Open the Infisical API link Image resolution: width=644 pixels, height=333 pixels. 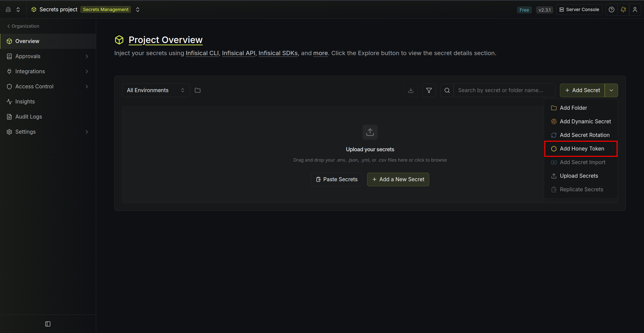click(x=239, y=53)
